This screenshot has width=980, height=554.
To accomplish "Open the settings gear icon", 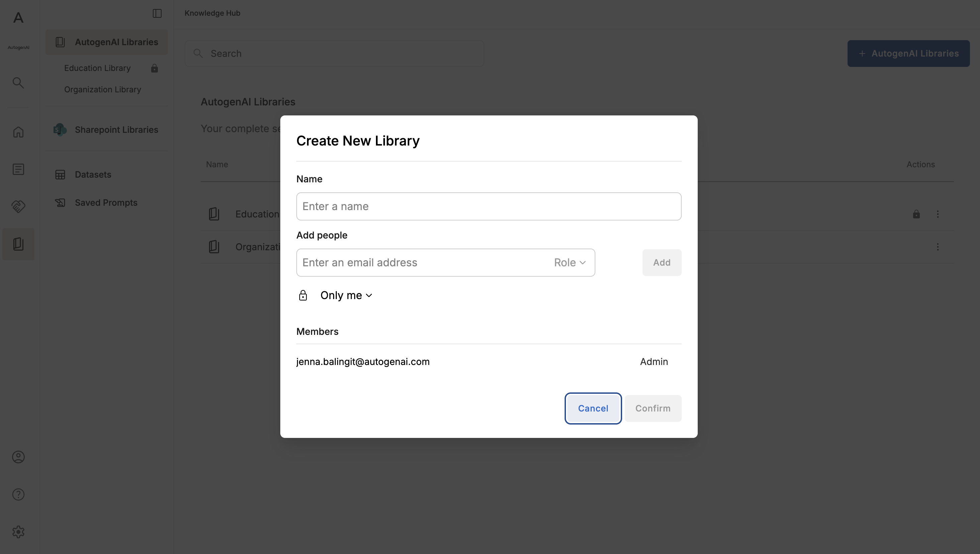I will click(x=18, y=532).
